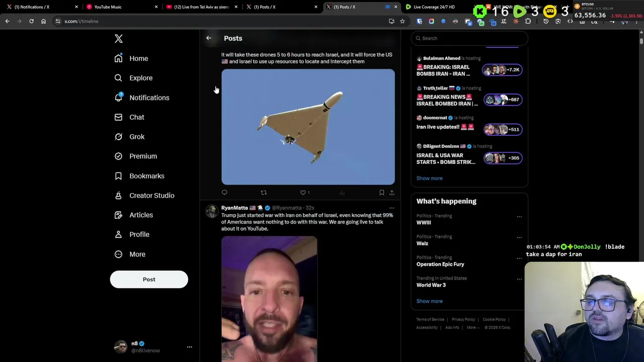Open the More menu in sidebar

130,254
